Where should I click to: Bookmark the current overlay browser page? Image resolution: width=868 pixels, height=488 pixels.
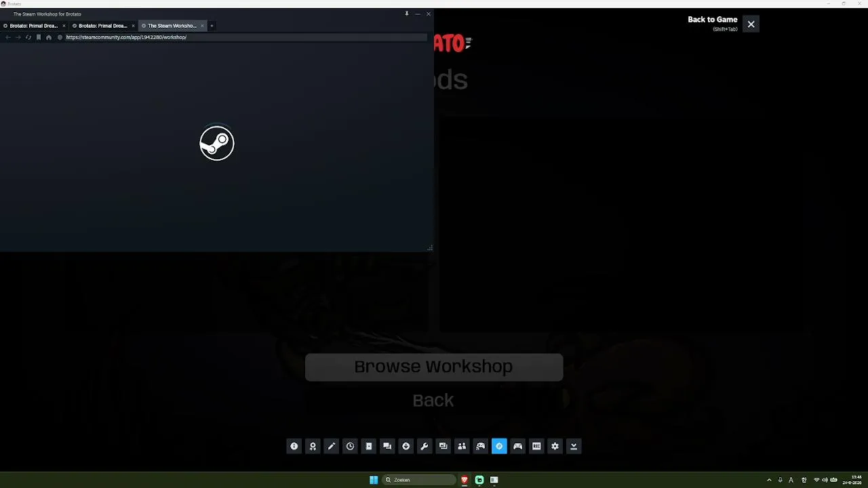pyautogui.click(x=38, y=37)
